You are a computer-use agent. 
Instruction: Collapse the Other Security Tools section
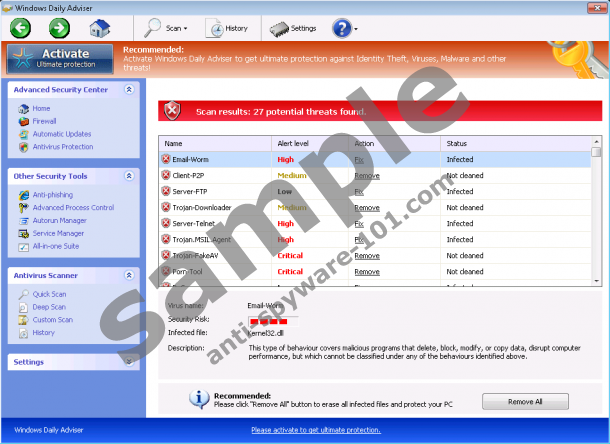click(128, 176)
